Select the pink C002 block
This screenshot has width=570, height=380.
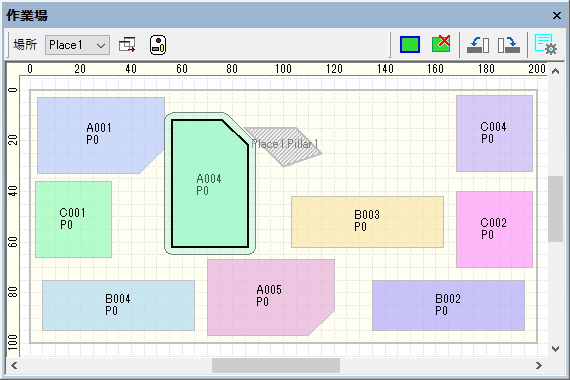[x=494, y=229]
